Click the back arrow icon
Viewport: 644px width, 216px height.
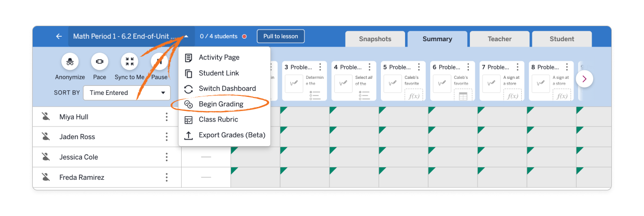pos(59,36)
